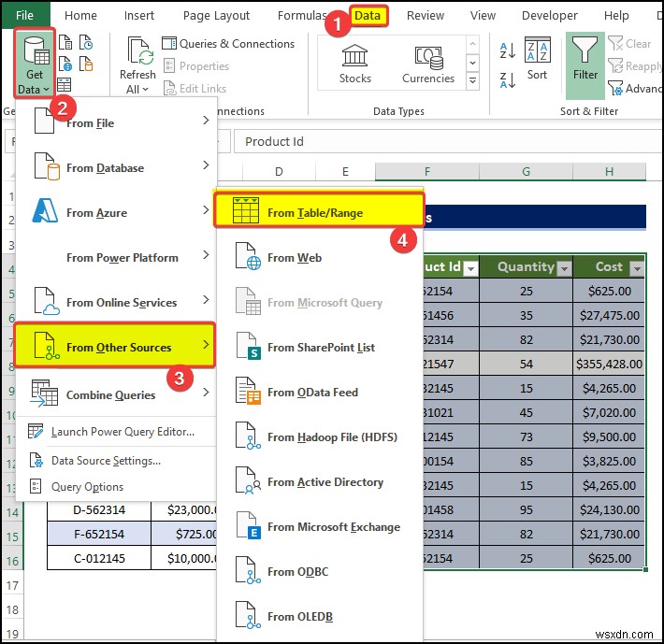Choose From Hadoop File (HDFS)
Image resolution: width=664 pixels, height=644 pixels.
coord(320,437)
